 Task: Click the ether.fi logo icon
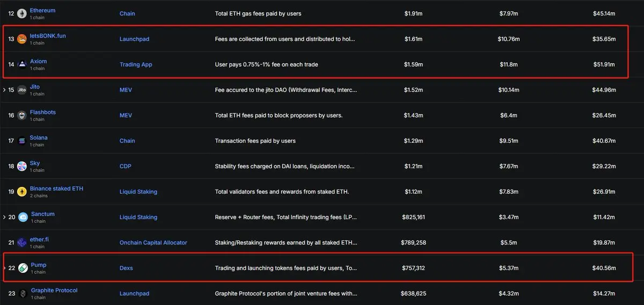pyautogui.click(x=21, y=243)
